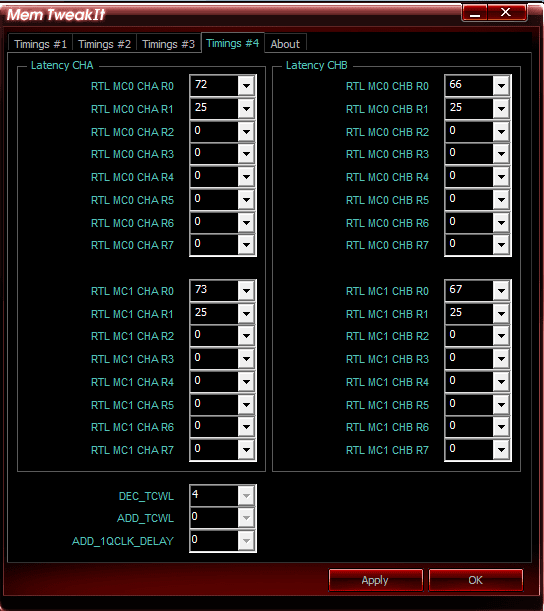Click the 'RTL MC1 CHA R6' label
The height and width of the screenshot is (611, 544).
click(132, 427)
